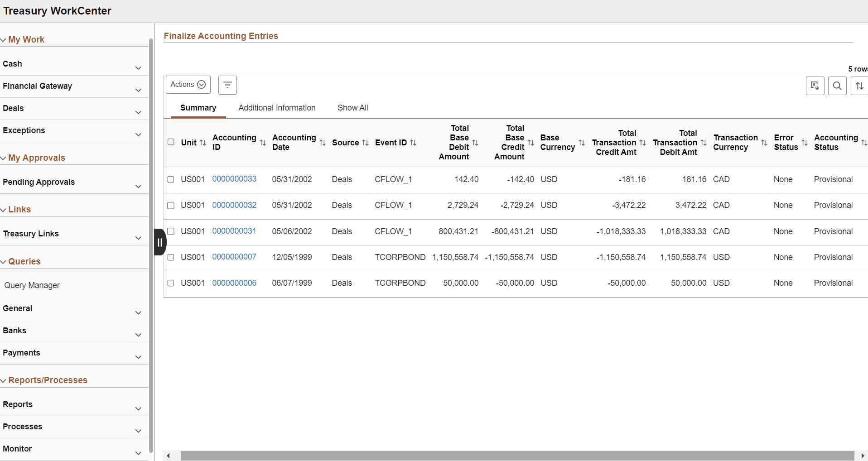Open the grid search tool

[x=838, y=86]
